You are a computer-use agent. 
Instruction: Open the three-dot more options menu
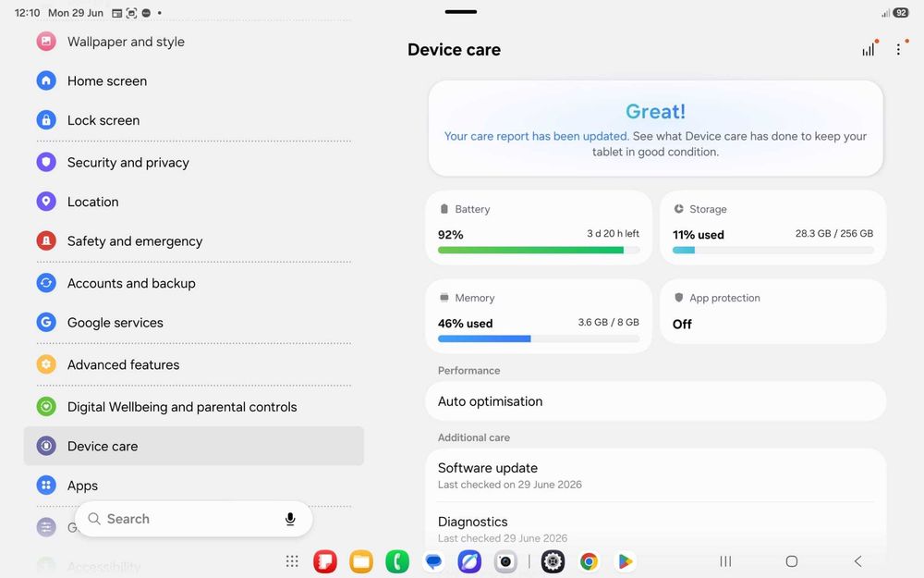coord(899,49)
